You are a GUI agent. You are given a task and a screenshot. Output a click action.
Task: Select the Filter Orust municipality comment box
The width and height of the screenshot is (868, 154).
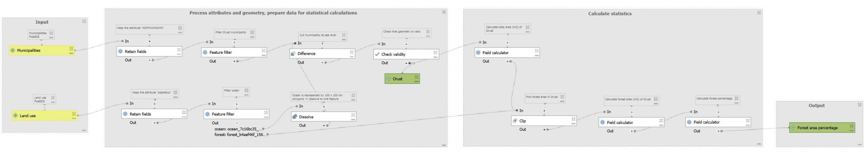point(234,34)
